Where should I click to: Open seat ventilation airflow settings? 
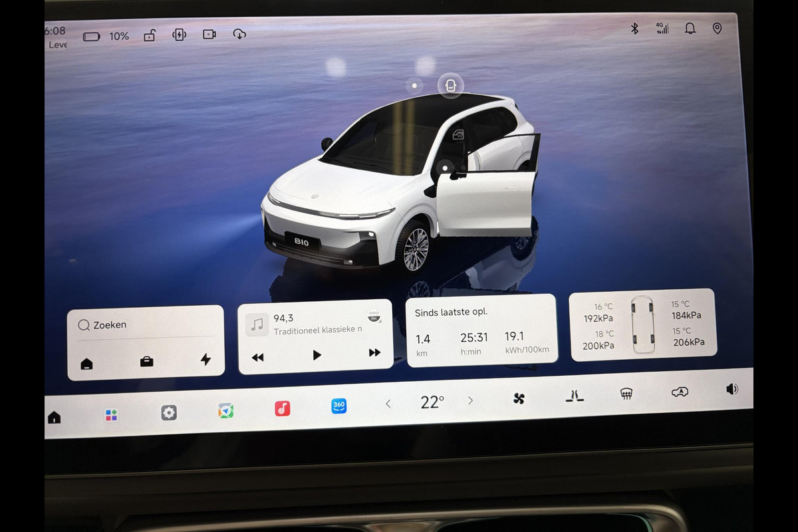coord(575,396)
